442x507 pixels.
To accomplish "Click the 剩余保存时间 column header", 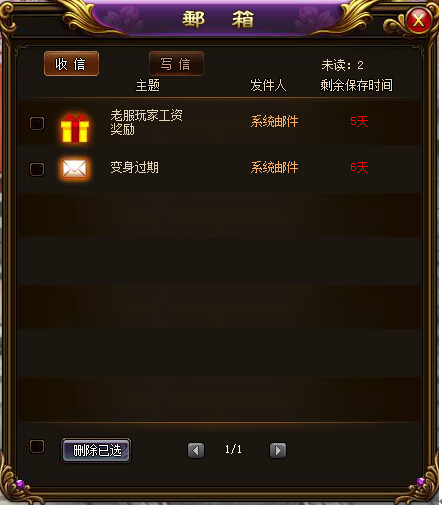I will point(356,85).
